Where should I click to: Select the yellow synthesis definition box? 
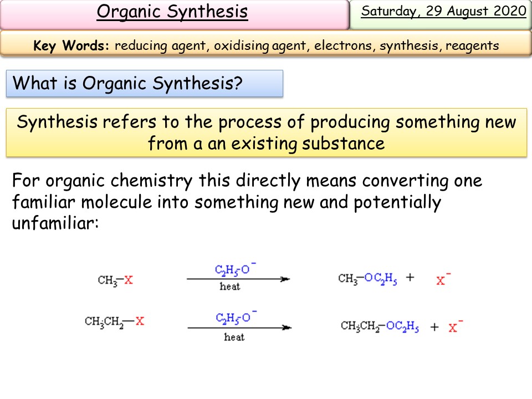tap(266, 132)
